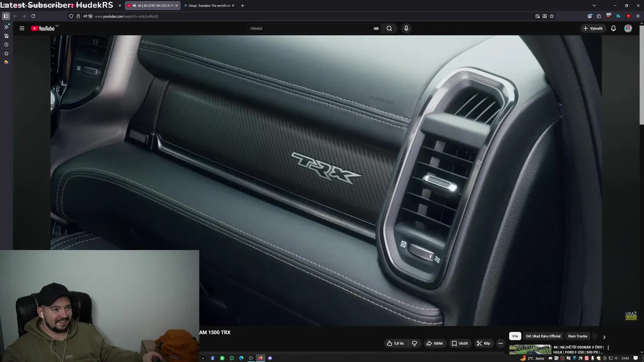This screenshot has height=362, width=644.
Task: Go forward in browser history
Action: [x=24, y=16]
